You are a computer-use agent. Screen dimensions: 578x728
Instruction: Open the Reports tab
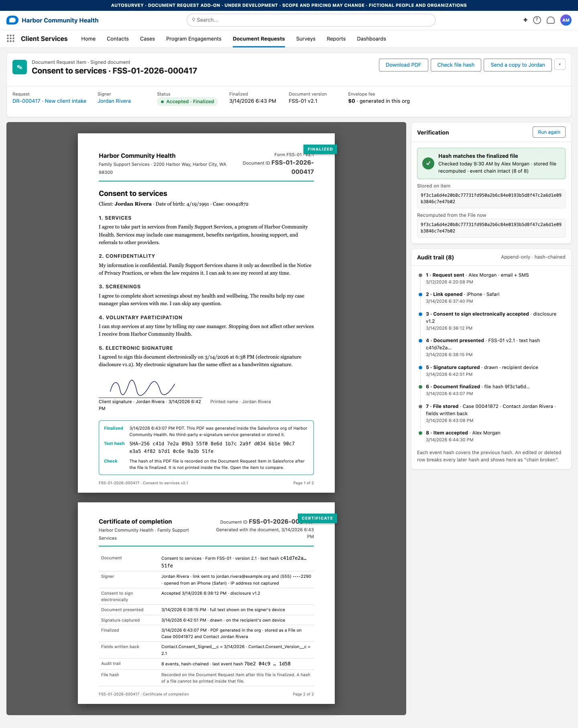(336, 39)
